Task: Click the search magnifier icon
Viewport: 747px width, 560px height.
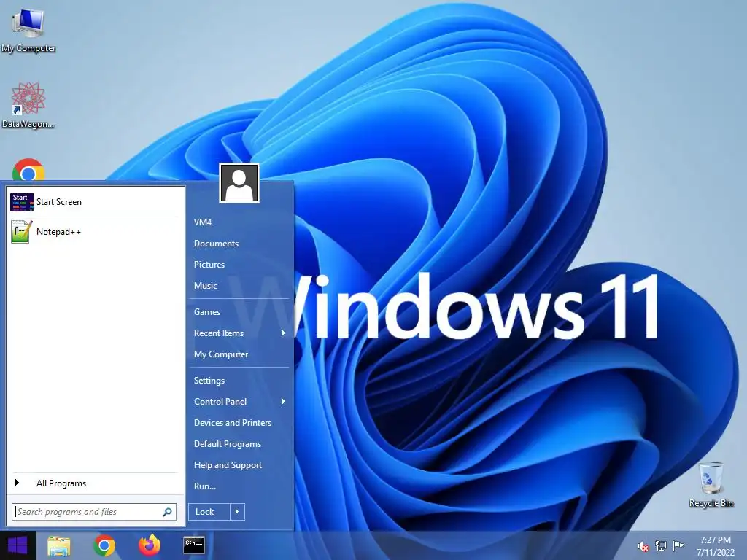Action: (167, 512)
